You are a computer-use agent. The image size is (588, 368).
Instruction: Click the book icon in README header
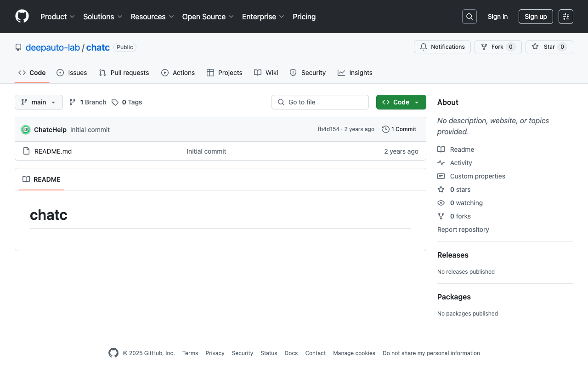(x=26, y=179)
